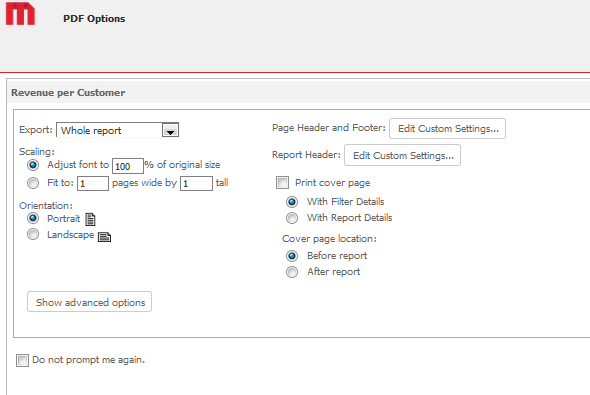Click the Portrait page orientation icon
The height and width of the screenshot is (395, 590).
click(x=90, y=219)
